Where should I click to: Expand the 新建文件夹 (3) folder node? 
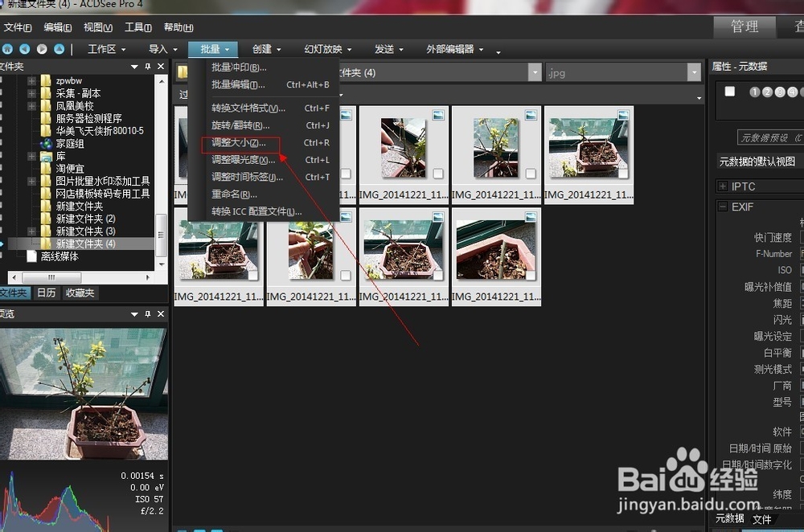(31, 231)
